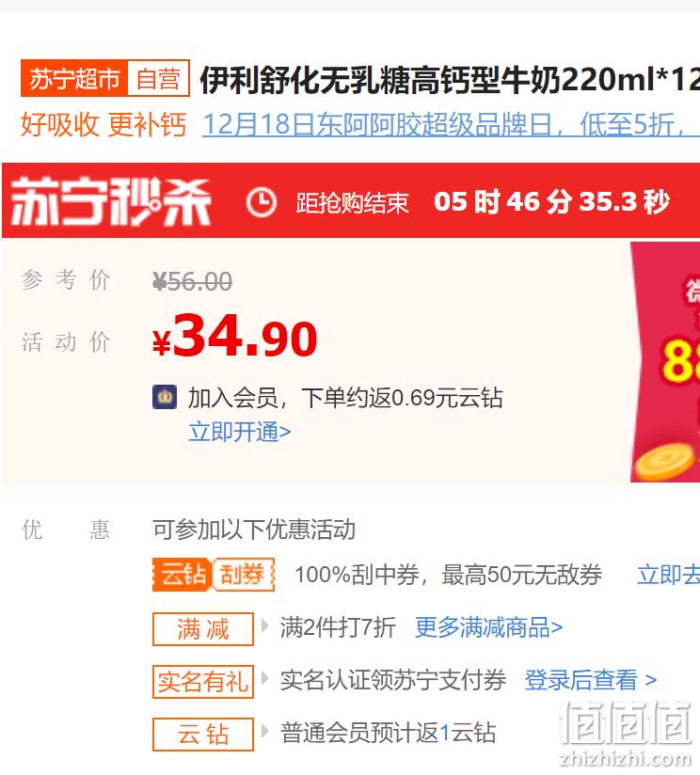Click the 刮券 scratch coupon badge
The width and height of the screenshot is (700, 775).
click(x=244, y=575)
